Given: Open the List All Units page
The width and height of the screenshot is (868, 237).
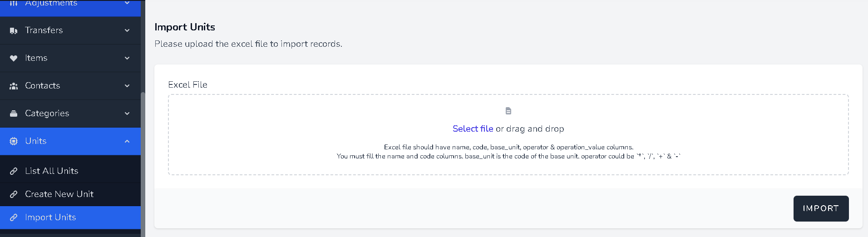Looking at the screenshot, I should pyautogui.click(x=52, y=171).
